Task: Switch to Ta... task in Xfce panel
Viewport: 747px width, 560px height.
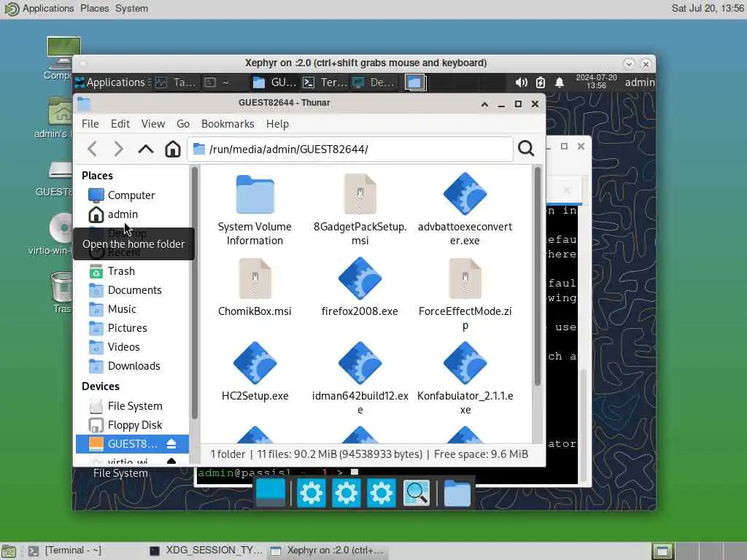Action: tap(175, 82)
